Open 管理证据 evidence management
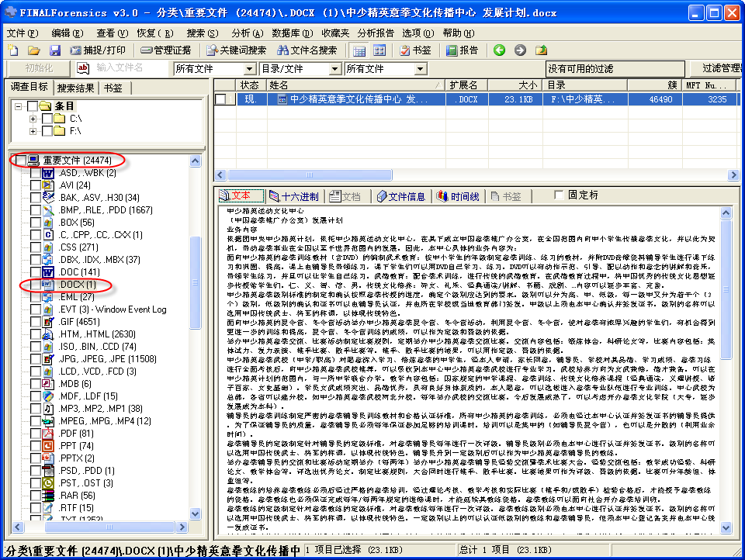The height and width of the screenshot is (560, 745). point(166,50)
